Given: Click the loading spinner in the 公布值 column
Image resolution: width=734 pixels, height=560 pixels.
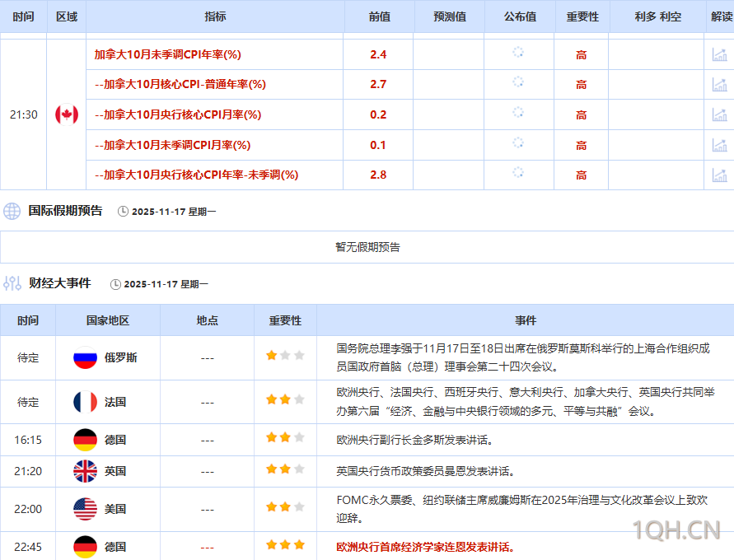Looking at the screenshot, I should point(518,54).
